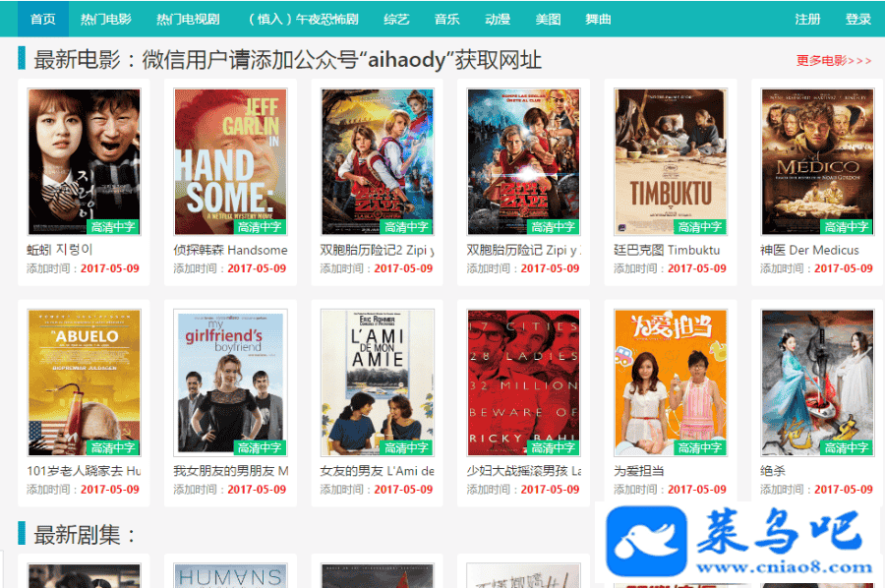
Task: Click the 注册 register link
Action: 807,20
